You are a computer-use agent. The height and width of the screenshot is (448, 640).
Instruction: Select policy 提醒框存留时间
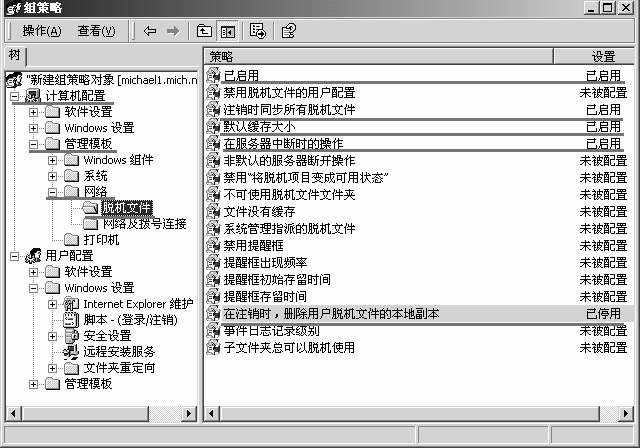point(265,297)
